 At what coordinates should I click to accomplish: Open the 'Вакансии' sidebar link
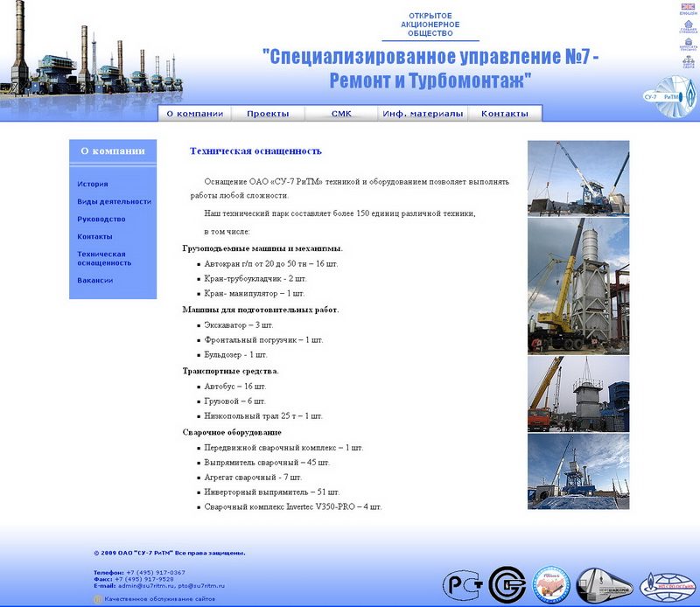click(95, 281)
